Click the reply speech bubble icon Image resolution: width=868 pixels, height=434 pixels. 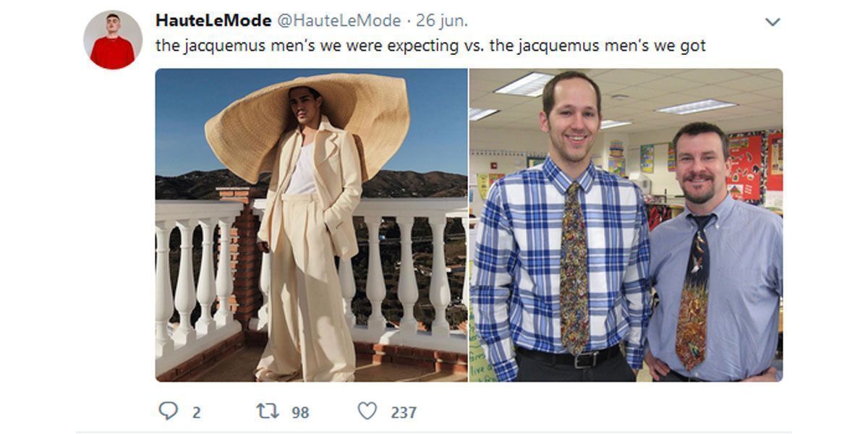click(x=168, y=412)
